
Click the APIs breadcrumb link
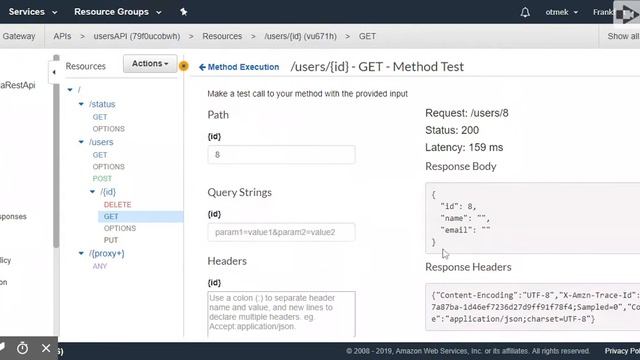pos(62,36)
